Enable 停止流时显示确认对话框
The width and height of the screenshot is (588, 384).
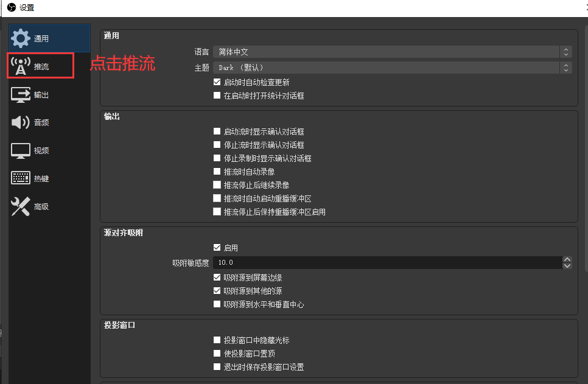point(217,145)
